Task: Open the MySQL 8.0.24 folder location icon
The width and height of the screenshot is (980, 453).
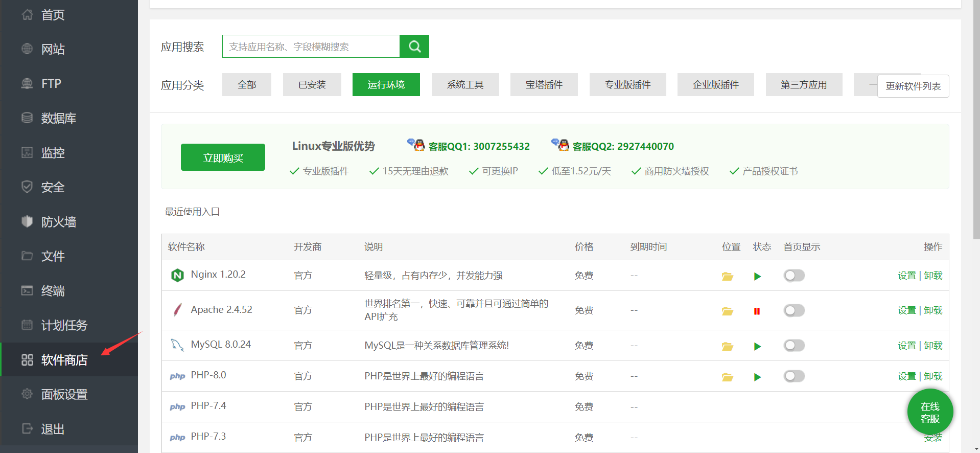Action: click(x=728, y=346)
